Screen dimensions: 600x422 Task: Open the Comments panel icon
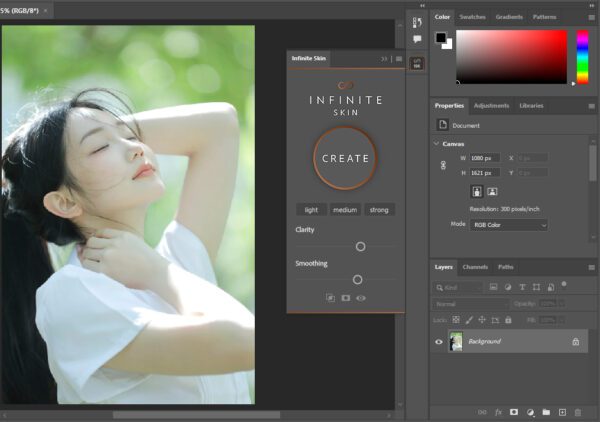click(417, 39)
